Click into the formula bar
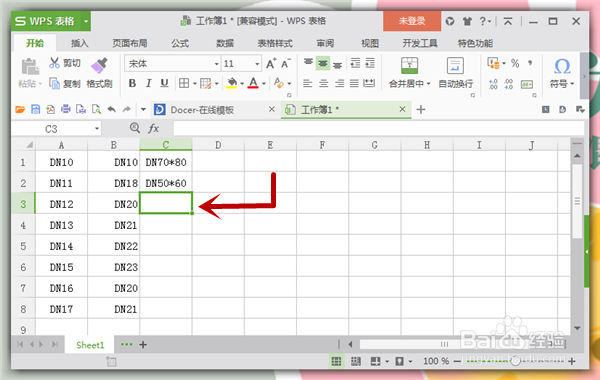This screenshot has height=380, width=600. coord(378,129)
